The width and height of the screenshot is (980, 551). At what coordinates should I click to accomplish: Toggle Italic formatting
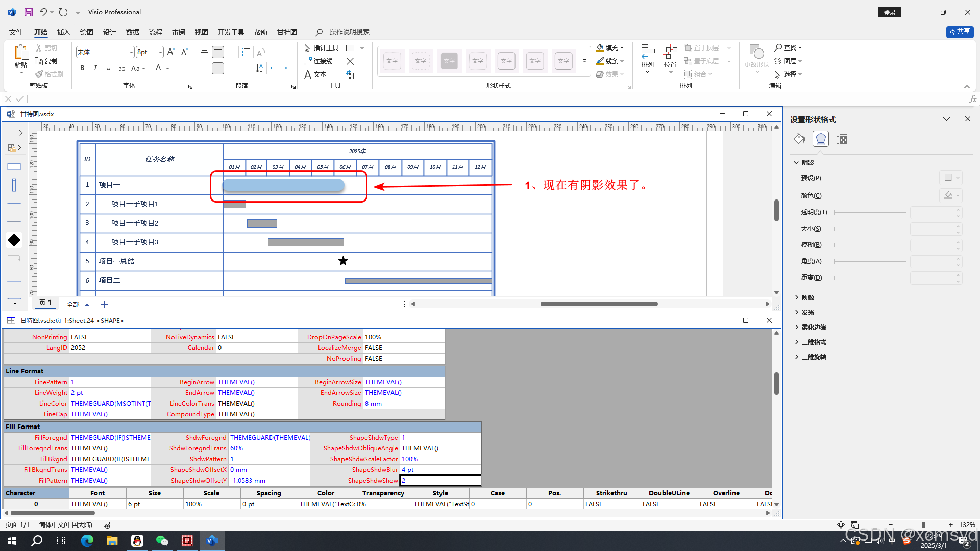click(95, 68)
